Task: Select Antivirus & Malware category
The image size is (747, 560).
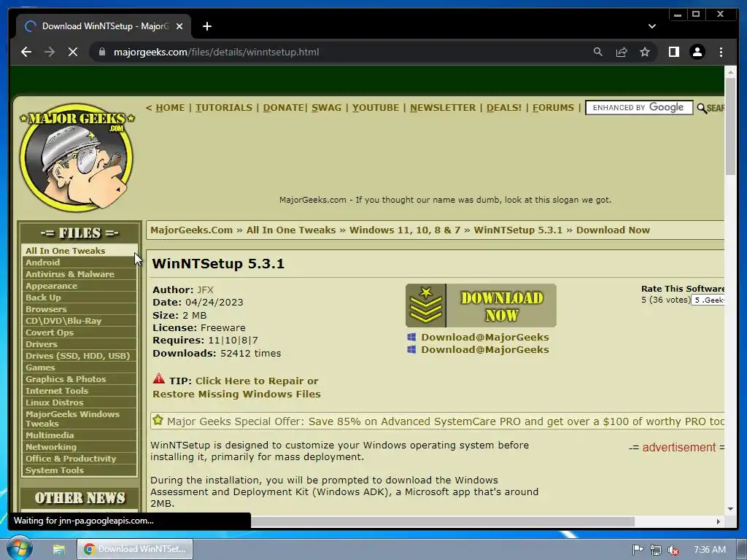Action: pyautogui.click(x=80, y=274)
